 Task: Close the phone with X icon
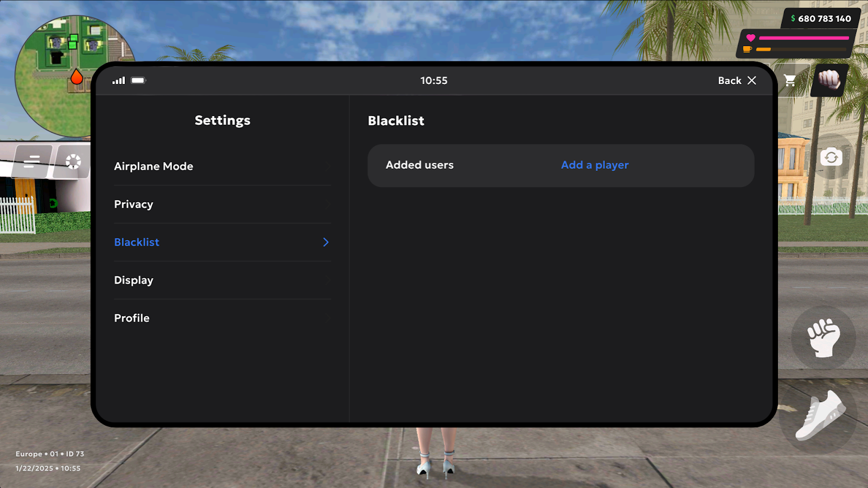tap(752, 80)
